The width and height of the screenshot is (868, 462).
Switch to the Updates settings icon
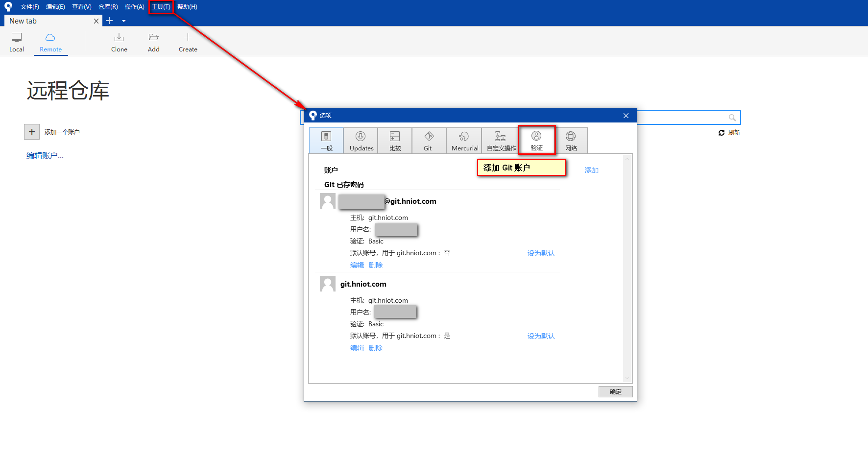pyautogui.click(x=361, y=141)
